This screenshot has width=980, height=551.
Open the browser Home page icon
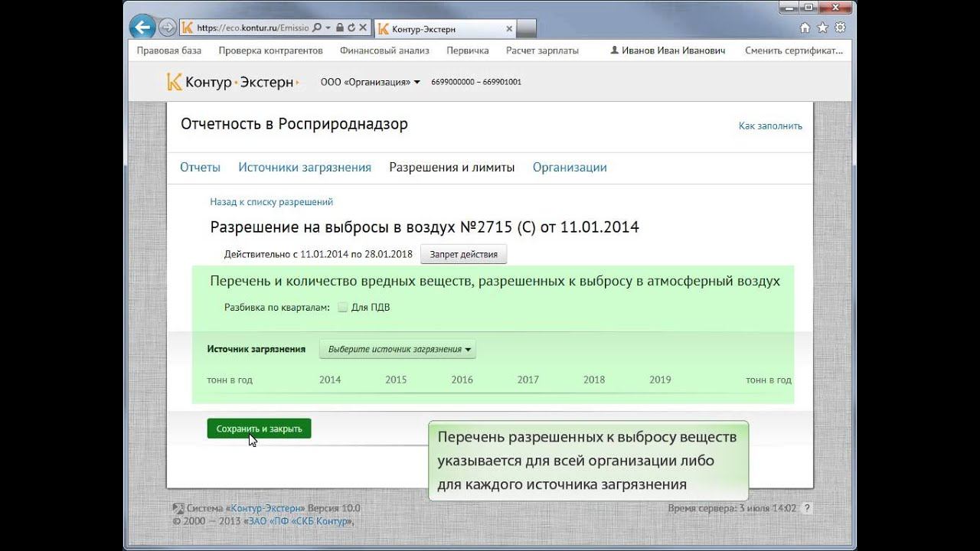pos(805,28)
